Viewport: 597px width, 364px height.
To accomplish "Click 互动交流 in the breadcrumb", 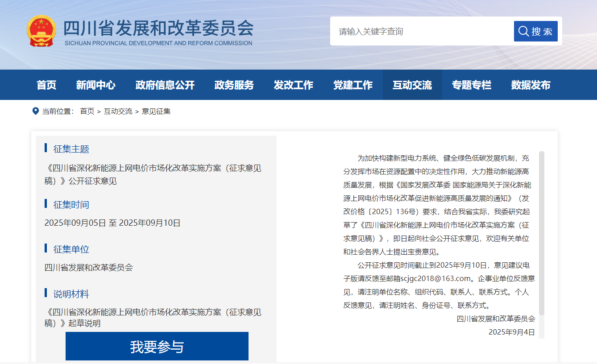I will (x=118, y=112).
